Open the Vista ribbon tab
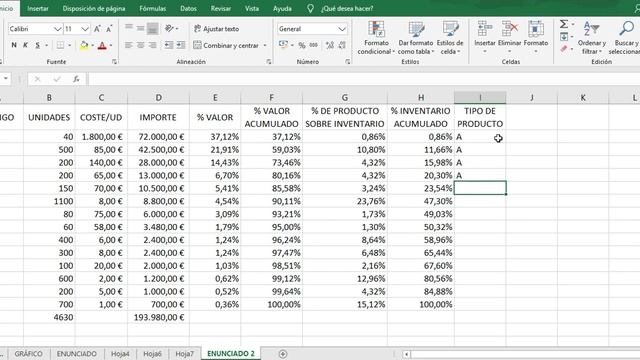This screenshot has width=640, height=360. coord(252,8)
